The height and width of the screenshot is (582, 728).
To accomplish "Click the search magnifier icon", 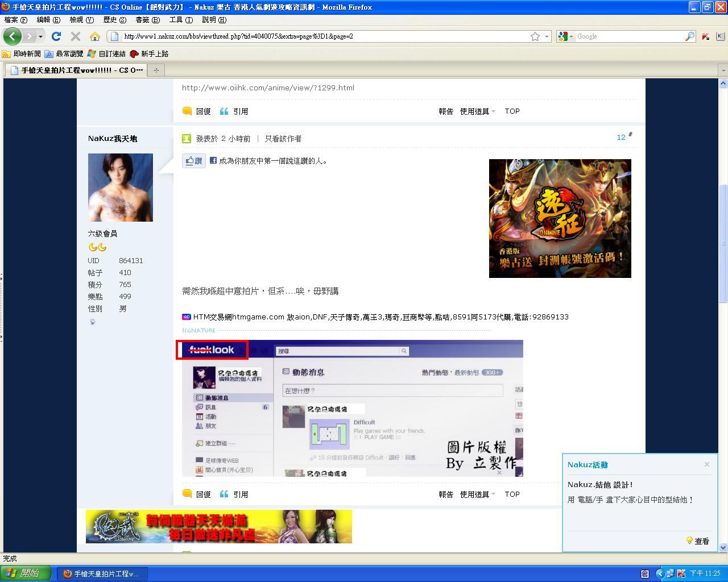I will [x=689, y=36].
